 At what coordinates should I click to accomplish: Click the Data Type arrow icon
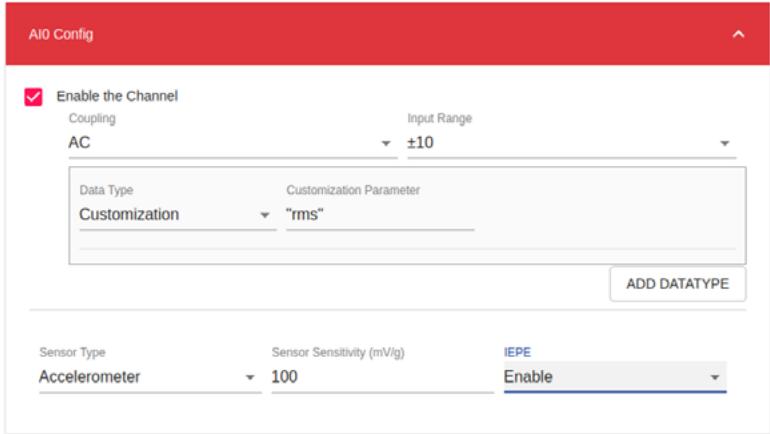click(265, 215)
